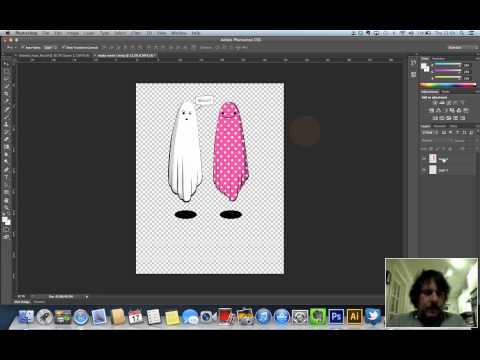Toggle lock image pixels
The image size is (480, 360).
(x=438, y=149)
